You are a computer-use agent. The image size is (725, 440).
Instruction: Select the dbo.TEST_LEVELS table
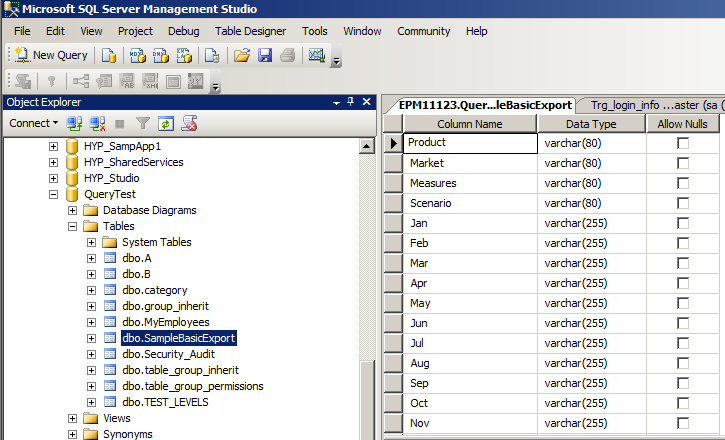pos(165,403)
